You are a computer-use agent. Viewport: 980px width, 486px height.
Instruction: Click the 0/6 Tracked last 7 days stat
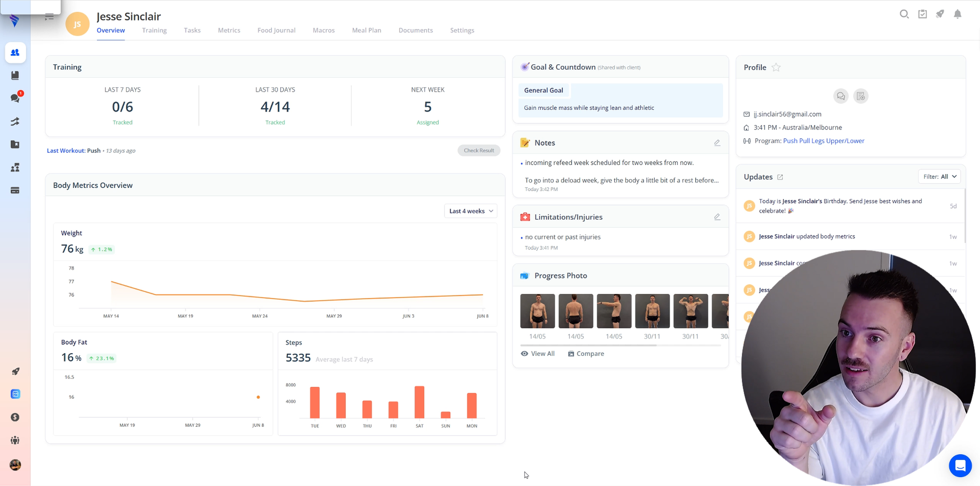pos(123,107)
